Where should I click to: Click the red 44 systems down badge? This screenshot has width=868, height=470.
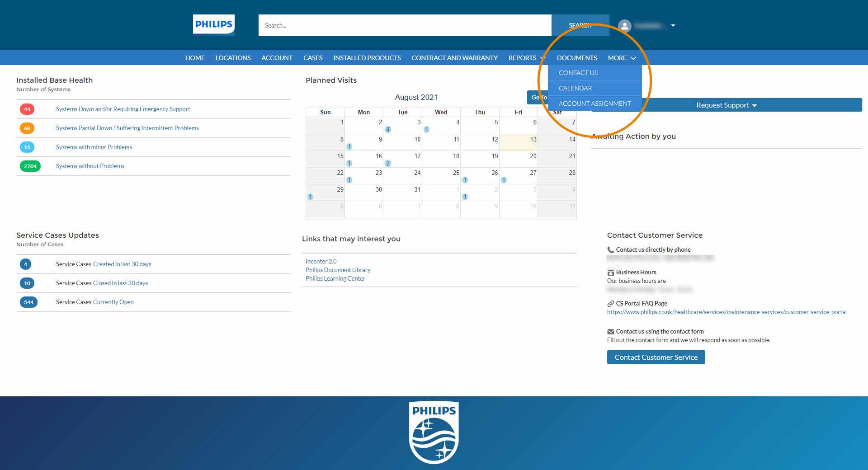(27, 109)
